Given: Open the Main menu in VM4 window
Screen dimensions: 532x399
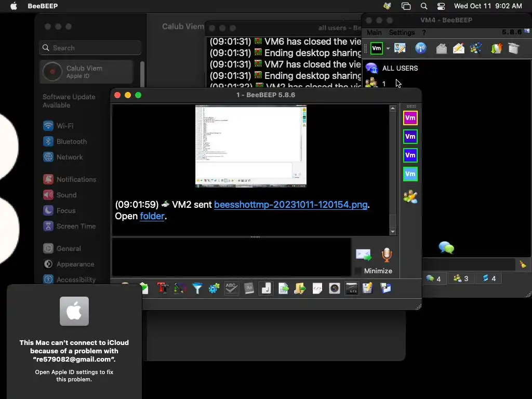Looking at the screenshot, I should pos(374,33).
